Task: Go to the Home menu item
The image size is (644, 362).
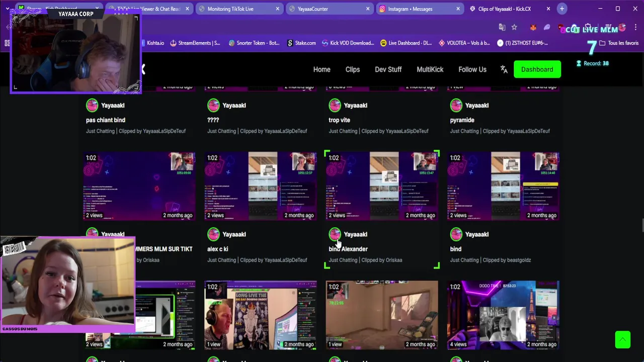Action: point(321,69)
